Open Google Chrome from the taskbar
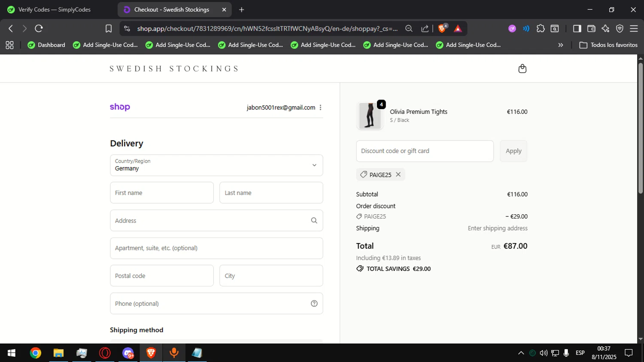This screenshot has width=644, height=362. [x=36, y=353]
